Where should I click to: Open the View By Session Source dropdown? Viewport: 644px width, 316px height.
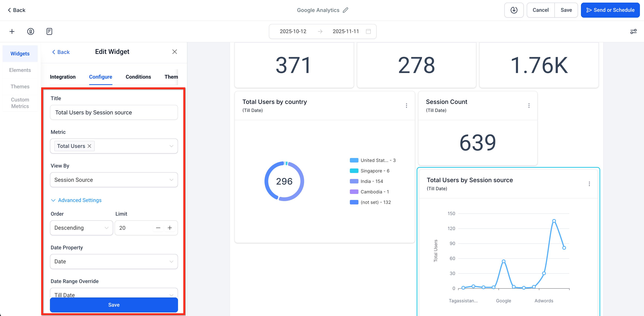(114, 180)
